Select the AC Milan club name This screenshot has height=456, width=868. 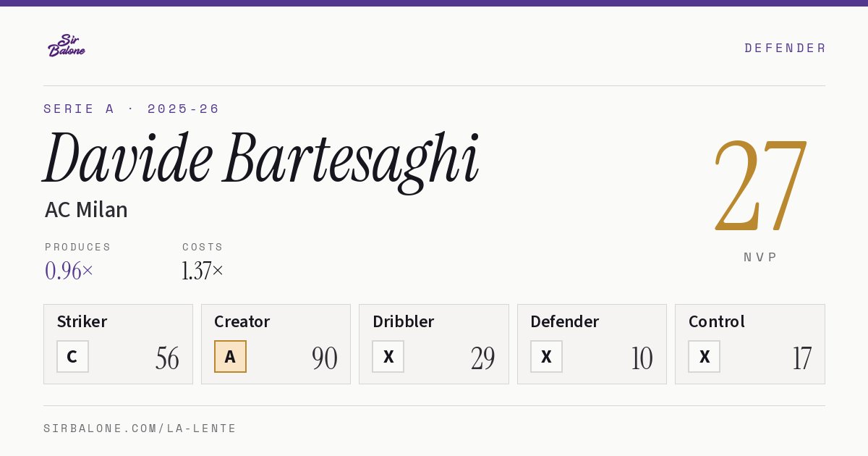pyautogui.click(x=86, y=210)
